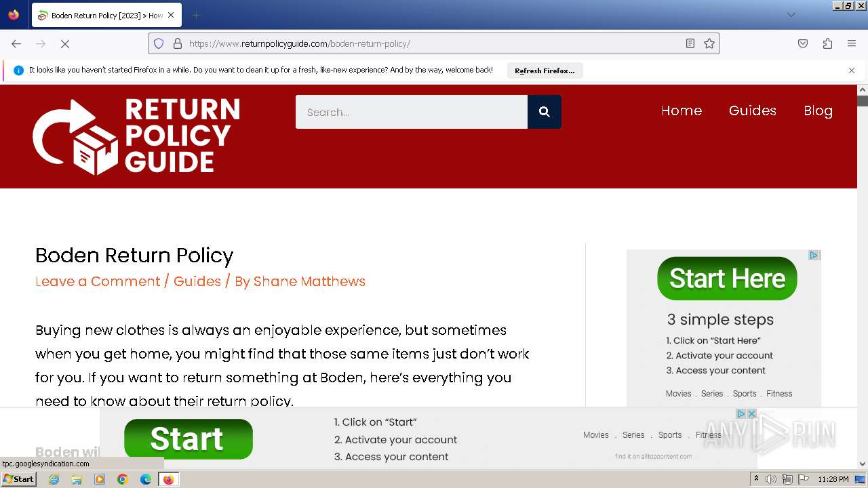Click the show desktop button

point(861,479)
